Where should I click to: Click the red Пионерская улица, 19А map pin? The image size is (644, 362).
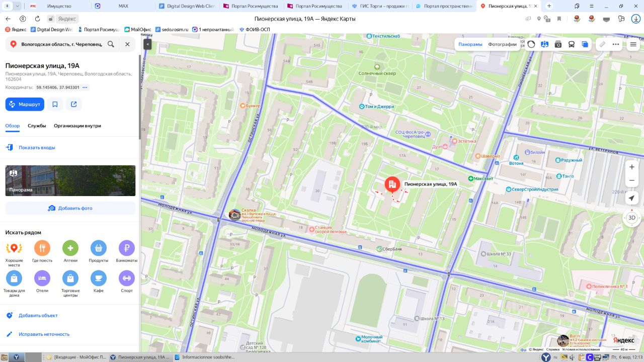click(x=392, y=186)
